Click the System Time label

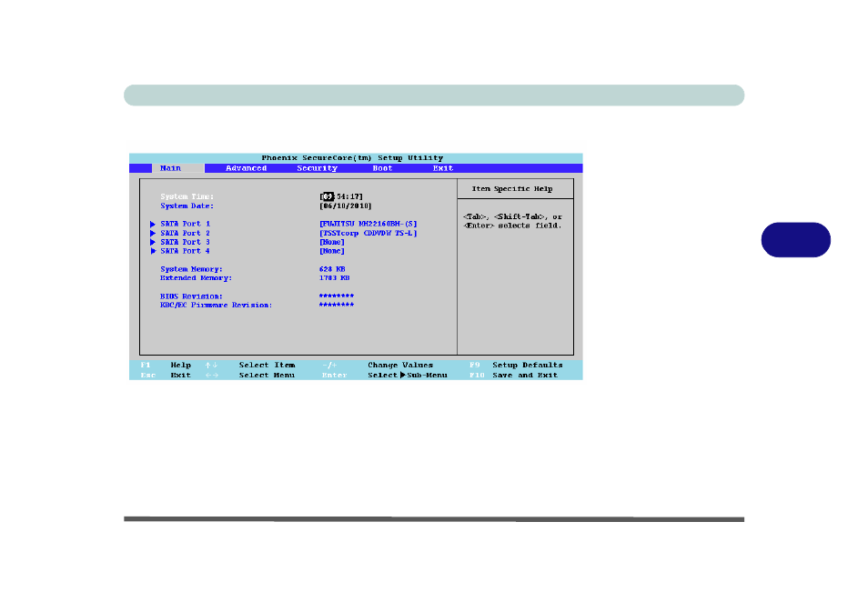pyautogui.click(x=187, y=196)
